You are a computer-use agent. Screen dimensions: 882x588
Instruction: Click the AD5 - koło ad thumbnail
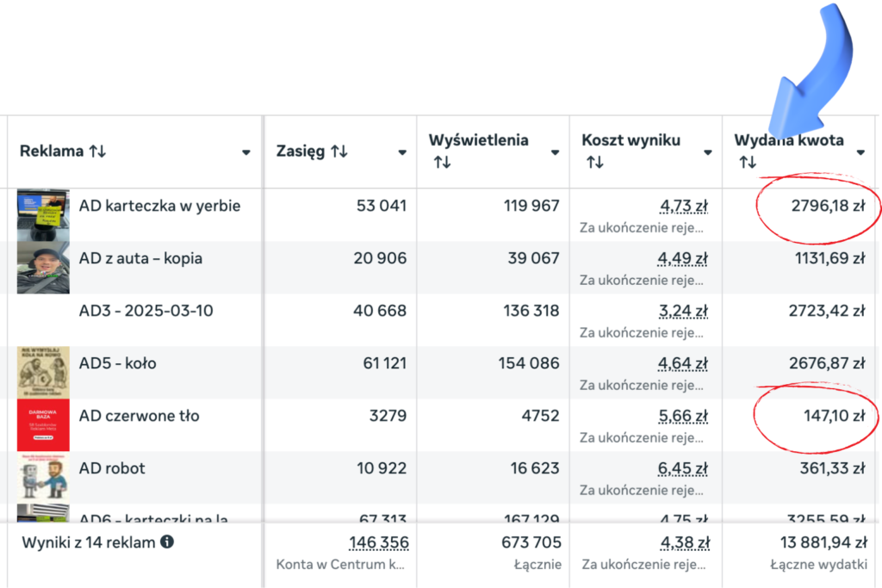tap(43, 372)
